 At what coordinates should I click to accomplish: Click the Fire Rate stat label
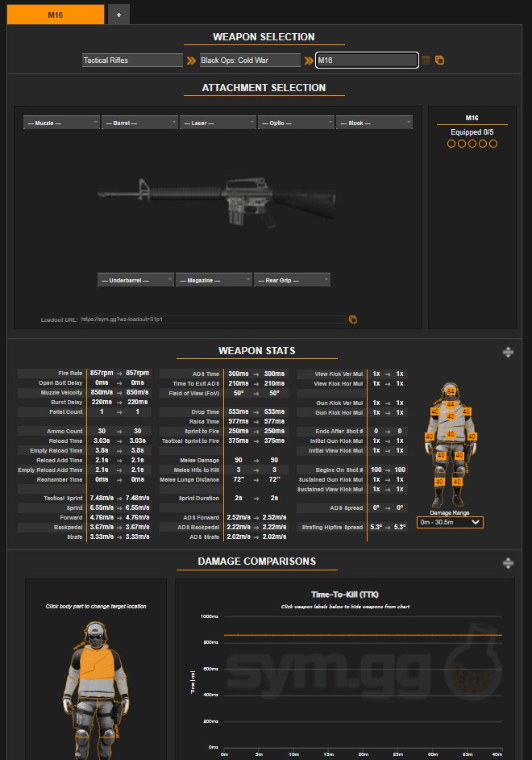pyautogui.click(x=70, y=374)
